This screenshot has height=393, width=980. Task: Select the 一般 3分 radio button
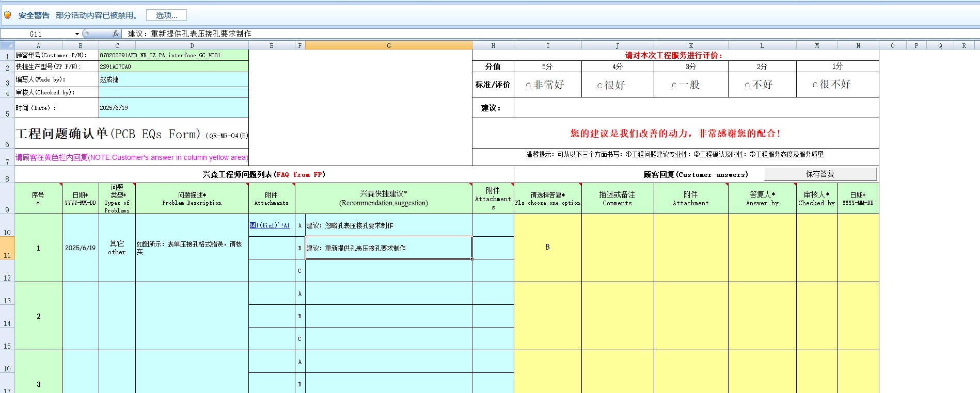pos(674,85)
